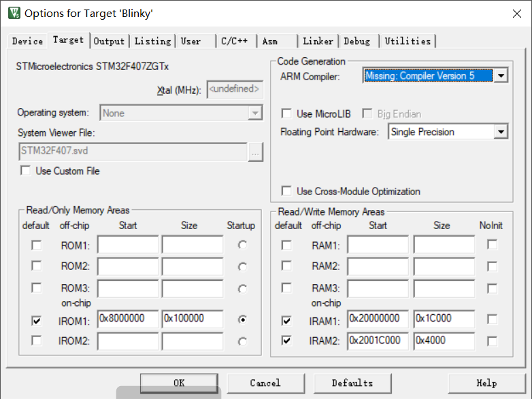Image resolution: width=532 pixels, height=399 pixels.
Task: Open the Operating system dropdown
Action: (x=255, y=113)
